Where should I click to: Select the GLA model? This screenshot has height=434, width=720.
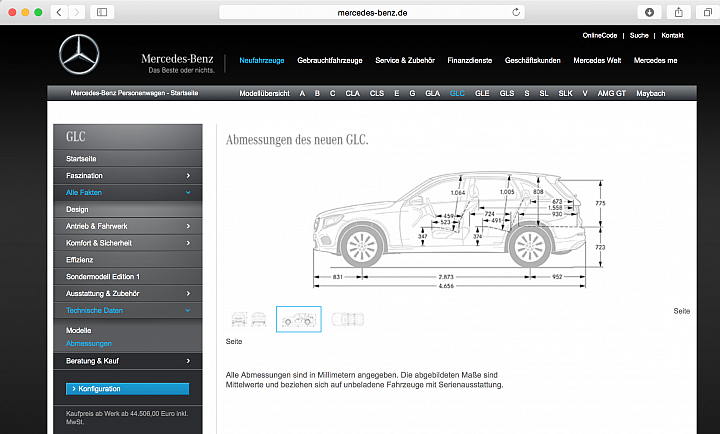point(433,93)
